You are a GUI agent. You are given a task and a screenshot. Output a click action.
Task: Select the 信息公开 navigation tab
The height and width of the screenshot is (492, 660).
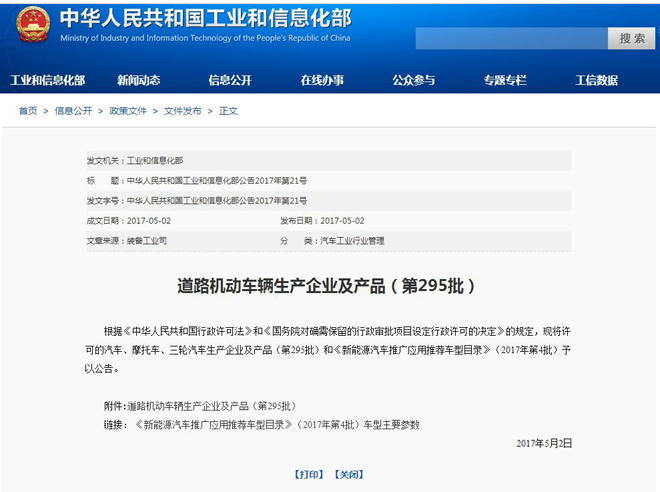point(230,81)
